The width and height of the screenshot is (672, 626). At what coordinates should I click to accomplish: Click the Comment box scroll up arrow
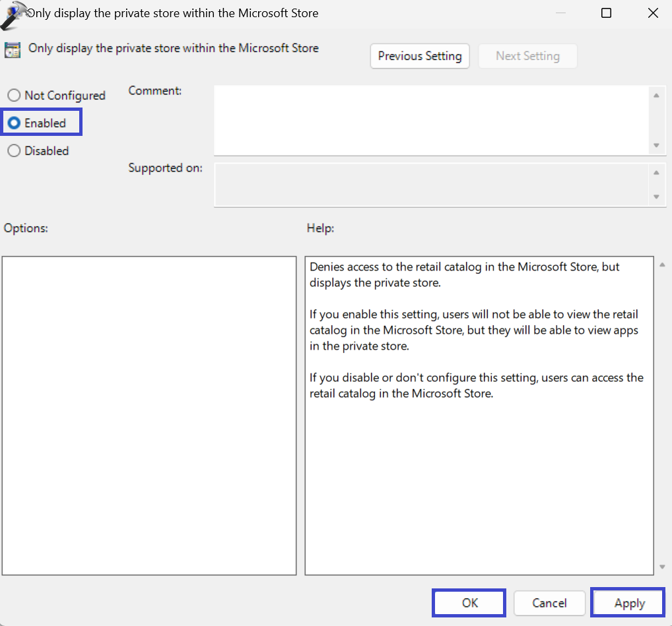pos(655,96)
